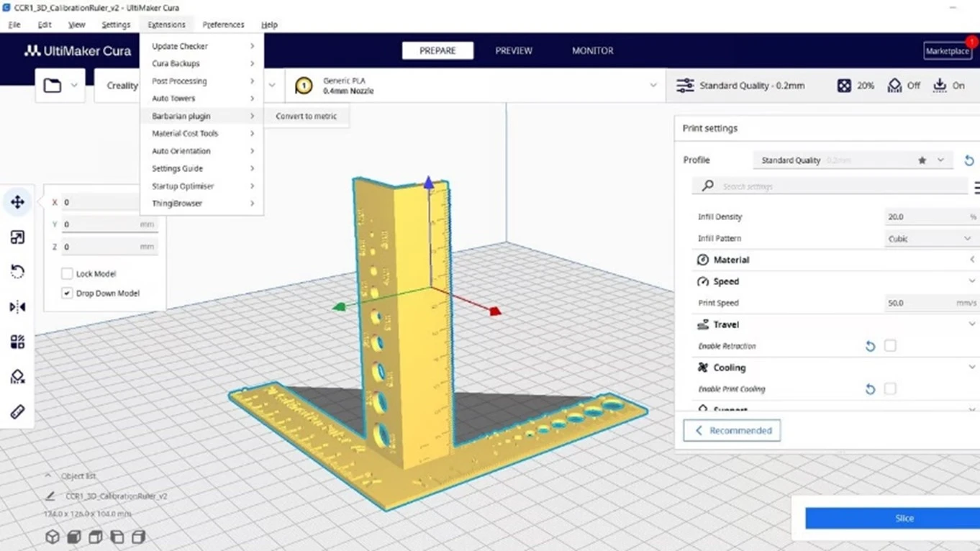
Task: Select the Rotate tool icon
Action: 17,272
